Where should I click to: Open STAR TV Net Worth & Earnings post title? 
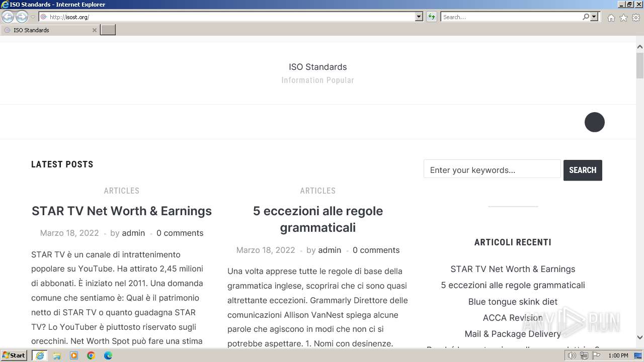(122, 211)
